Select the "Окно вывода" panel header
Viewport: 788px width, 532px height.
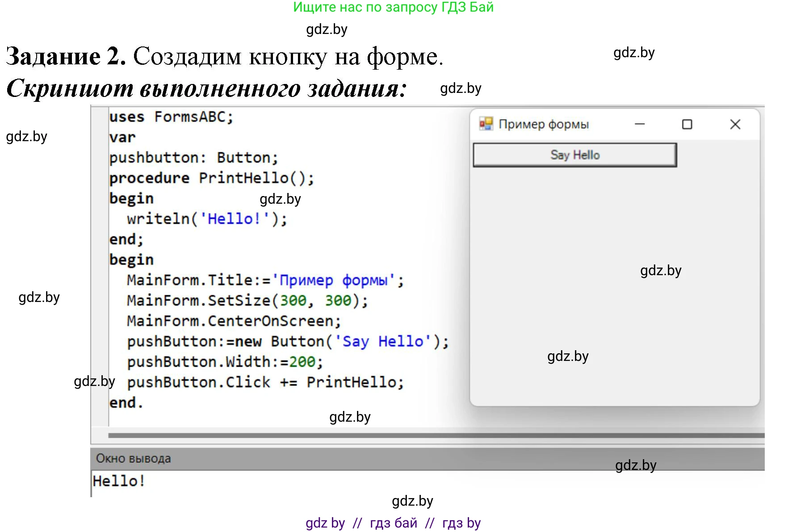134,458
